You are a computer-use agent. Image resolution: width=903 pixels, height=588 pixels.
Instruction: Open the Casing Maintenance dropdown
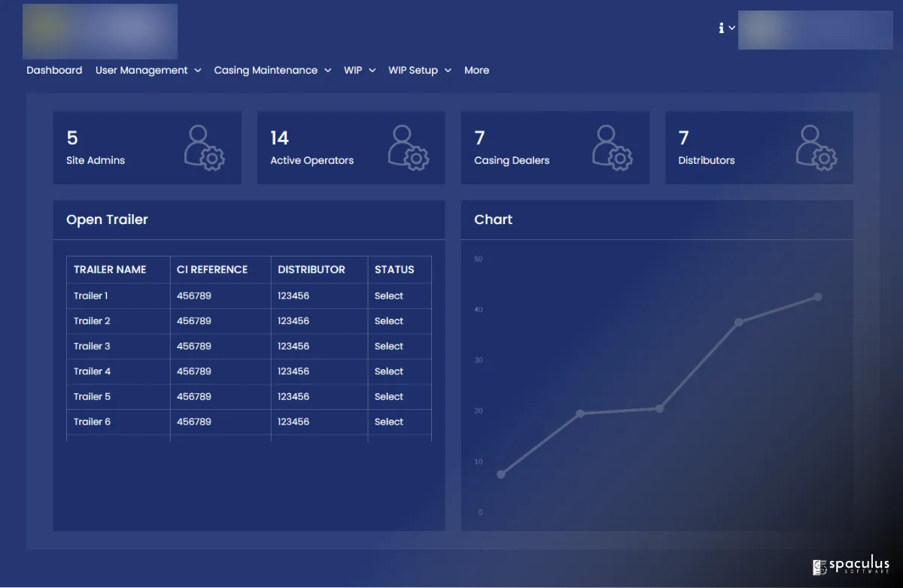tap(272, 70)
